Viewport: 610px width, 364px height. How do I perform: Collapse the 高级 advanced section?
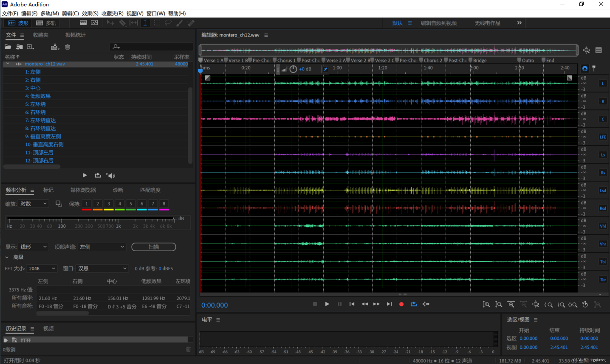(x=7, y=257)
